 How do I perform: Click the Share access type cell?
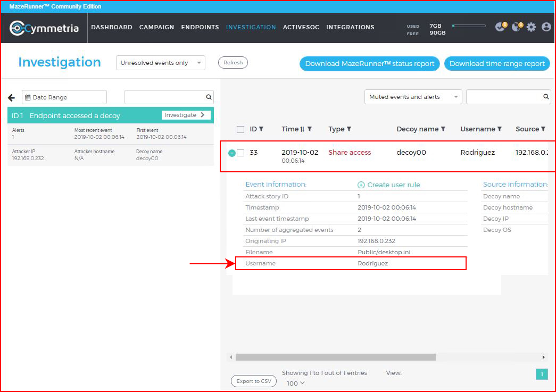click(x=350, y=153)
